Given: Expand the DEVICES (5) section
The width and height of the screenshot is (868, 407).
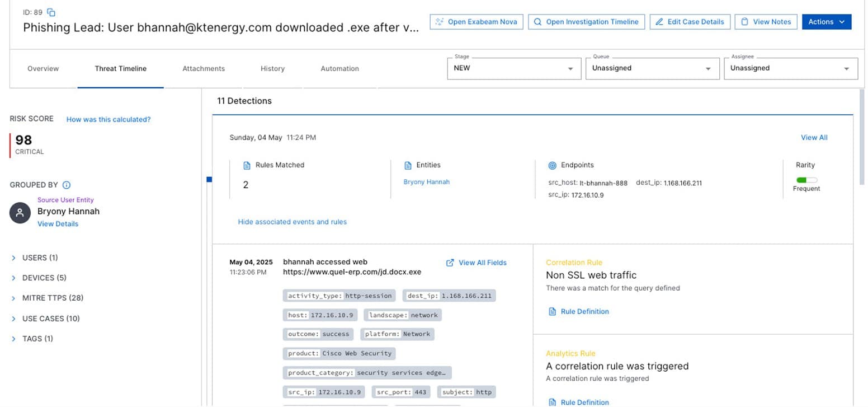Looking at the screenshot, I should [x=39, y=278].
